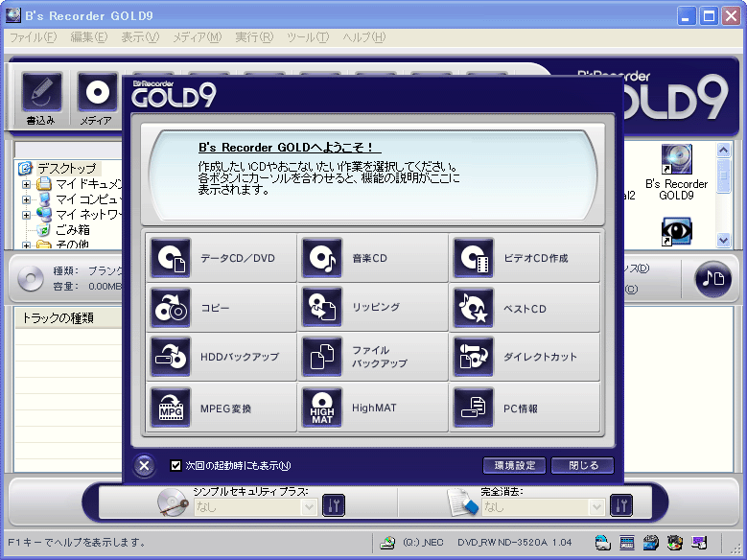
Task: Click the メディア media toolbar button
Action: [97, 99]
